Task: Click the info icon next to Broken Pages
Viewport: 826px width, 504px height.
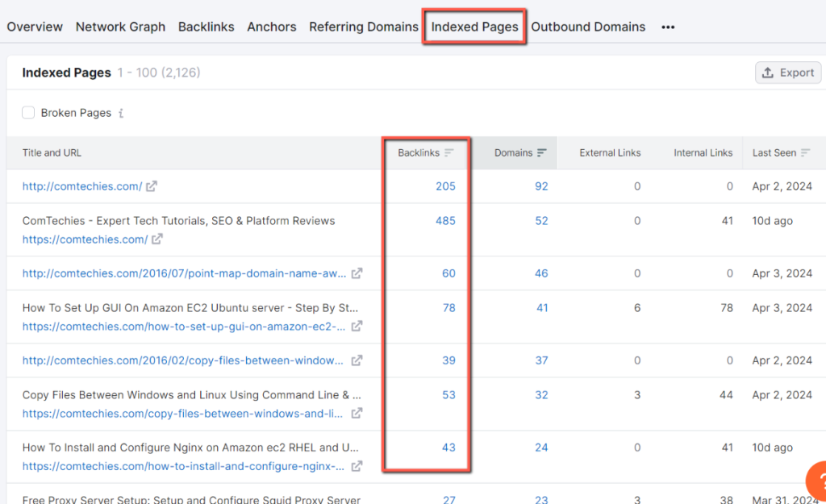Action: tap(121, 113)
